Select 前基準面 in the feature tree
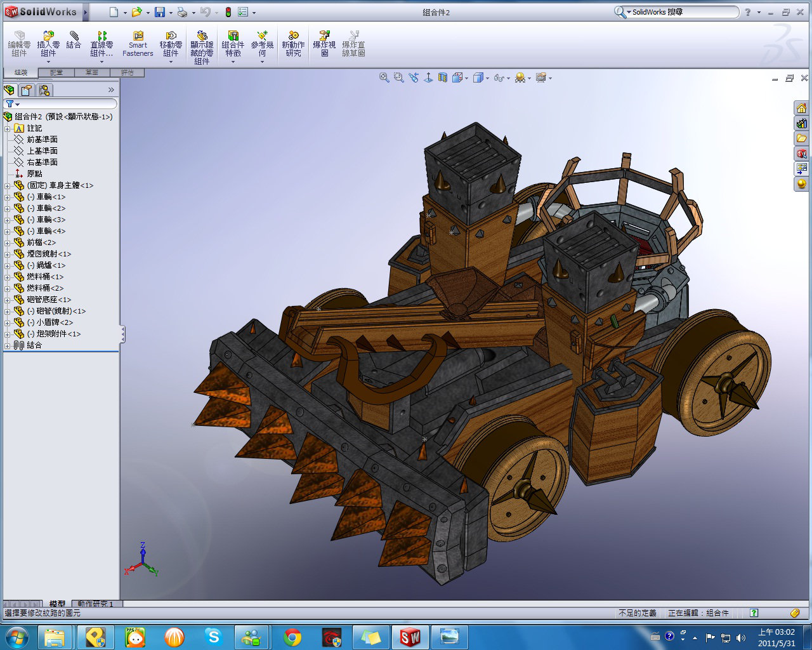 [x=42, y=140]
